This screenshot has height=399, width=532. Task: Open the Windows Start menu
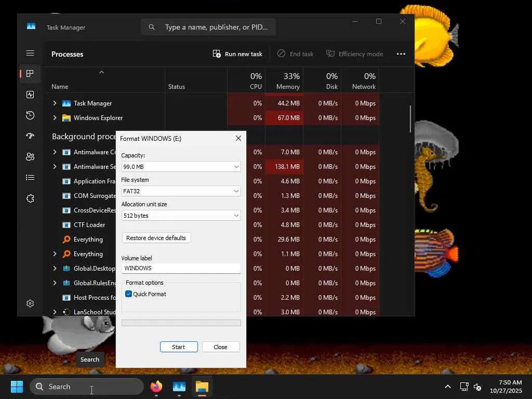click(x=17, y=387)
